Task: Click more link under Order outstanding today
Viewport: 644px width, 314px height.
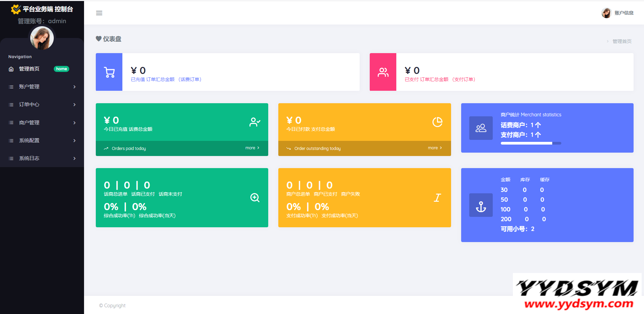Action: (x=435, y=148)
